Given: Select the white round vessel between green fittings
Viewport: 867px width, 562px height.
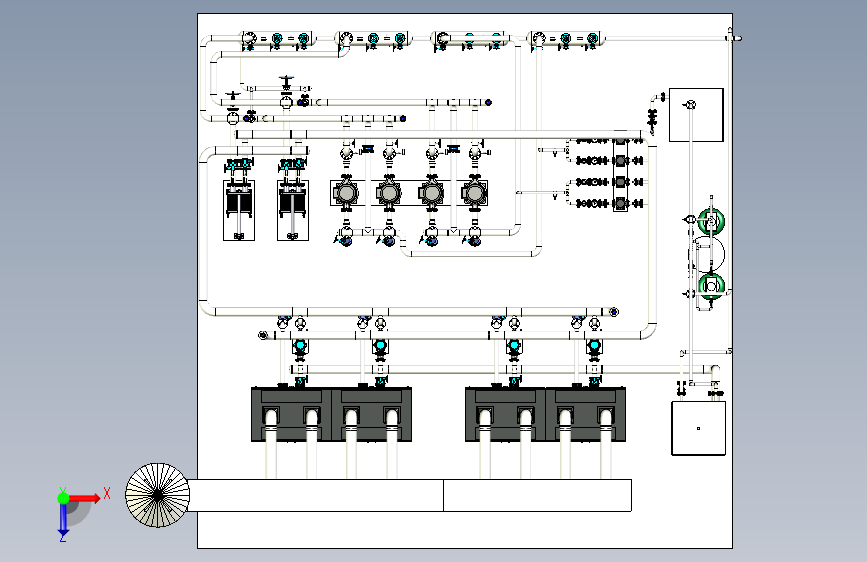Looking at the screenshot, I should (708, 254).
